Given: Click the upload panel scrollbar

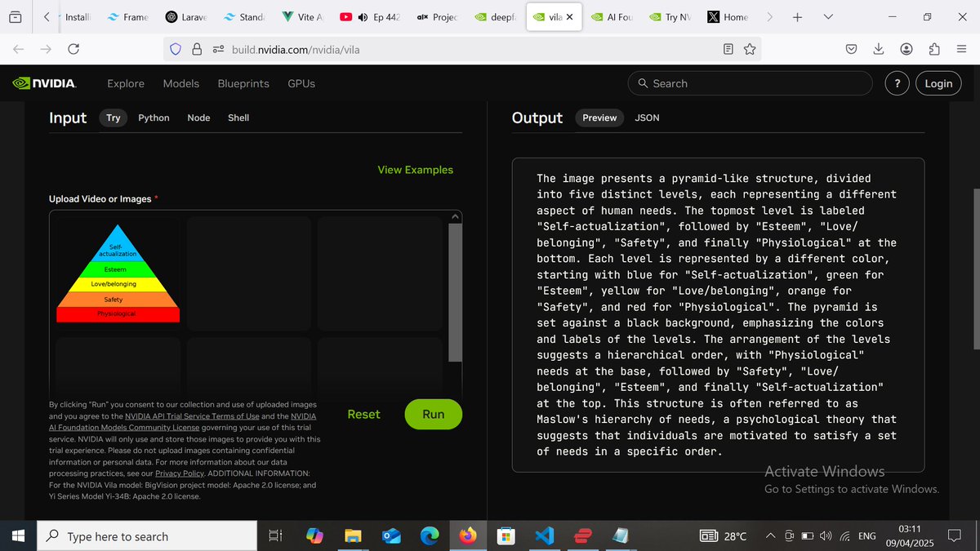Looking at the screenshot, I should point(456,291).
